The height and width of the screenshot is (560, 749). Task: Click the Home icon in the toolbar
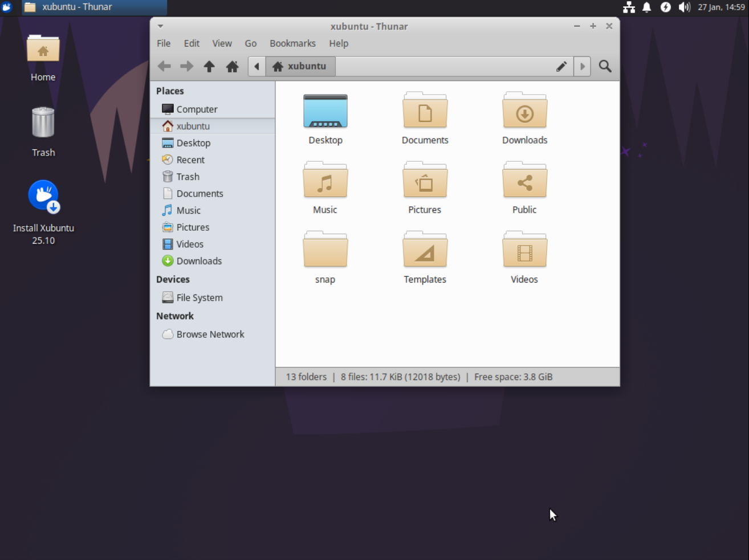click(232, 66)
